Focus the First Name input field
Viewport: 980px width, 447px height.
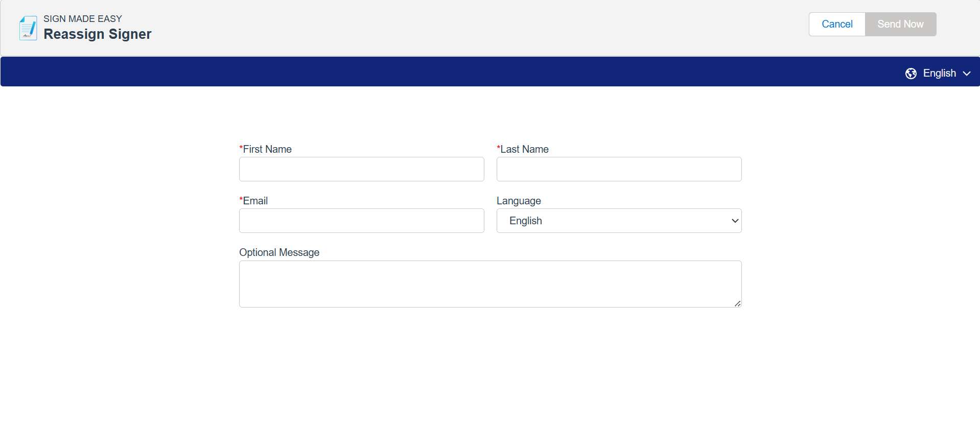[x=361, y=169]
